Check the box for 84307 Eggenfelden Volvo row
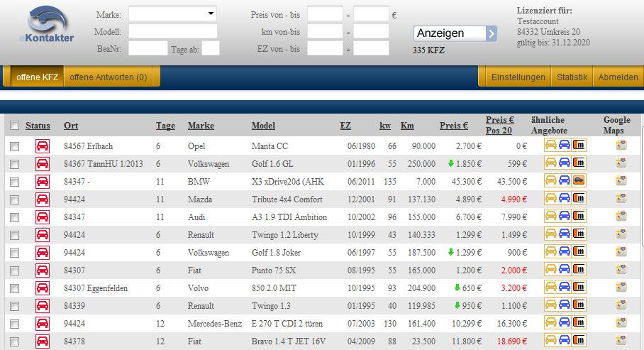 pyautogui.click(x=14, y=288)
